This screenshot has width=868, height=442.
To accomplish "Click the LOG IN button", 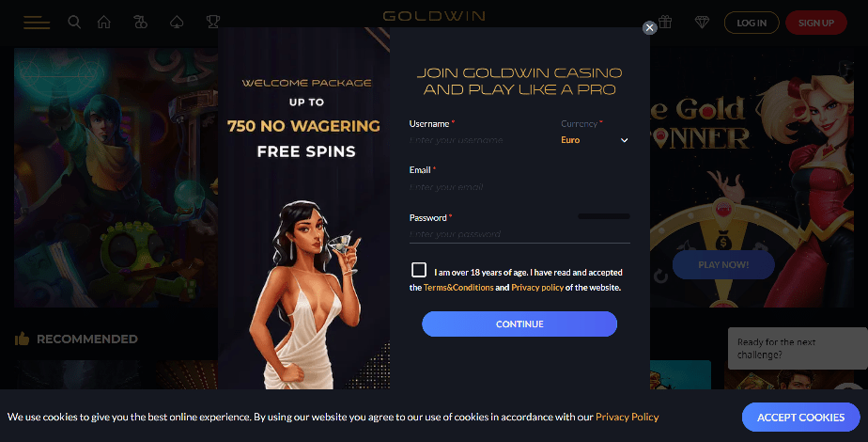I will (752, 23).
